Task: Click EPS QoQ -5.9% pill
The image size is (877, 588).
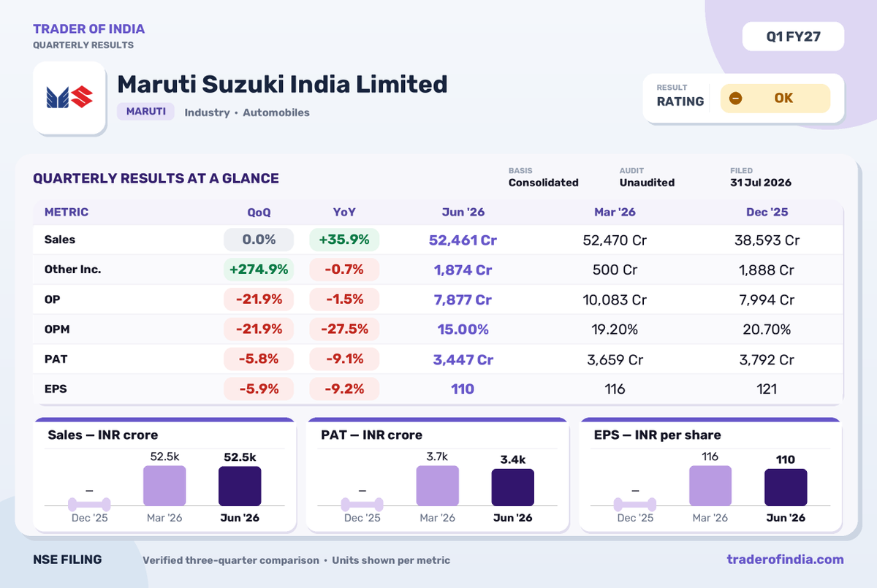Action: tap(259, 389)
